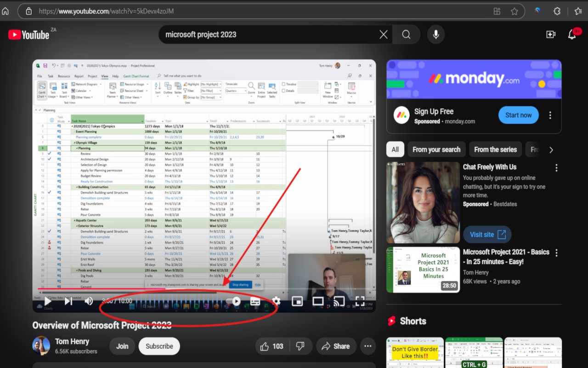Click the monday.com sponsor link

tap(460, 121)
